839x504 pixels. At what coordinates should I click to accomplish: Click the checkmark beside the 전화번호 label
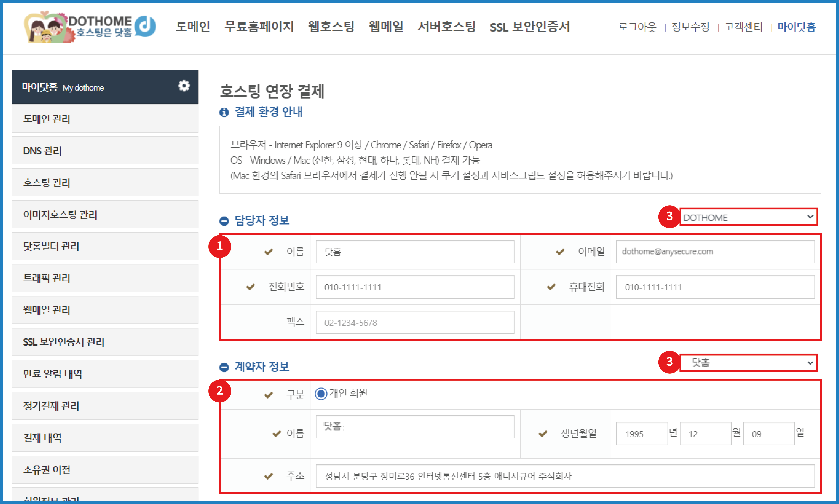tap(251, 287)
